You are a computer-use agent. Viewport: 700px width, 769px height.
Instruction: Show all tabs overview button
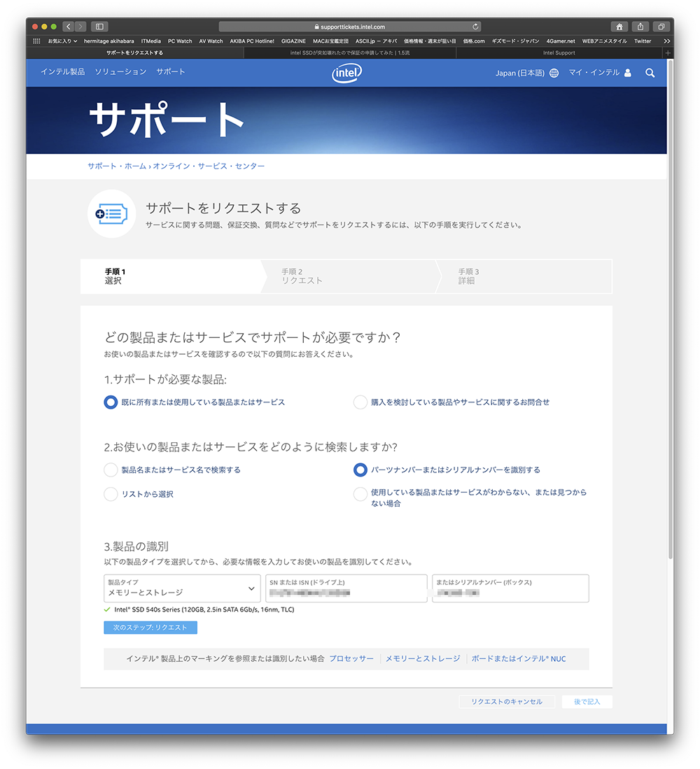[661, 27]
